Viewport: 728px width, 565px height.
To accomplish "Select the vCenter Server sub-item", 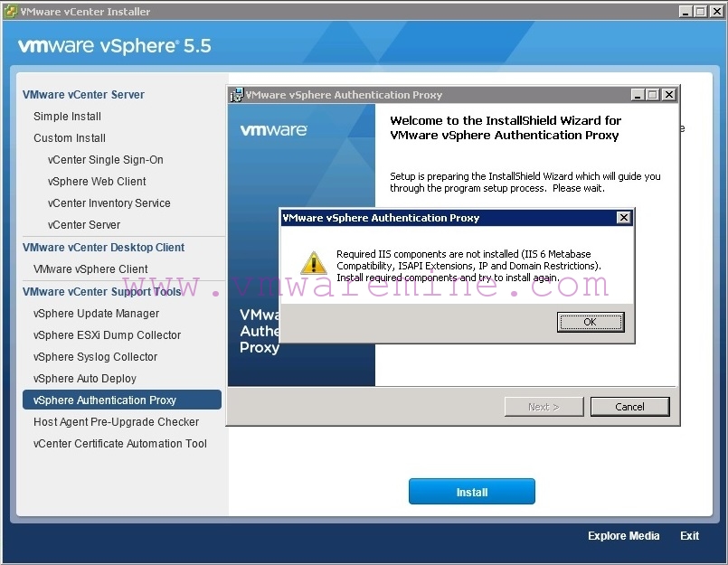I will click(x=83, y=225).
